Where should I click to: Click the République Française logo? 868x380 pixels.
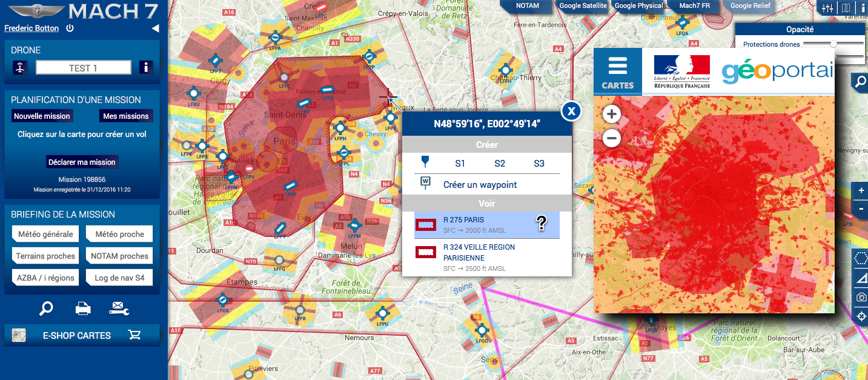(681, 71)
